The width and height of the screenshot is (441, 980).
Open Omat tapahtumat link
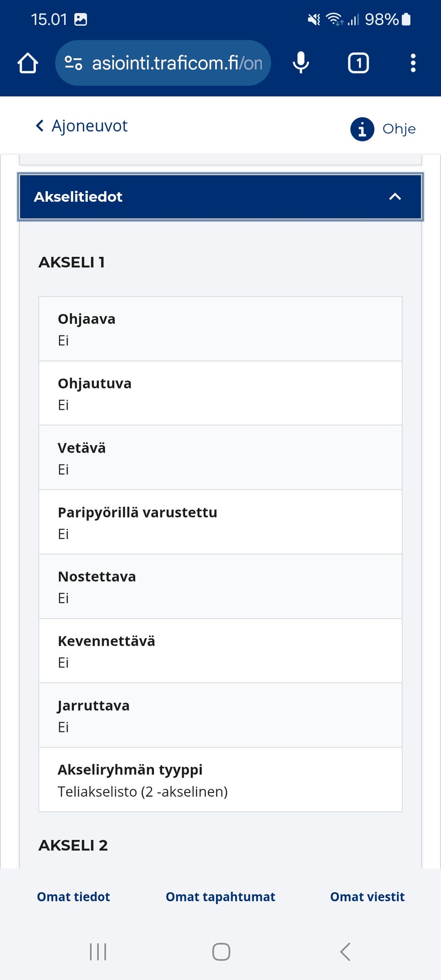pyautogui.click(x=220, y=896)
